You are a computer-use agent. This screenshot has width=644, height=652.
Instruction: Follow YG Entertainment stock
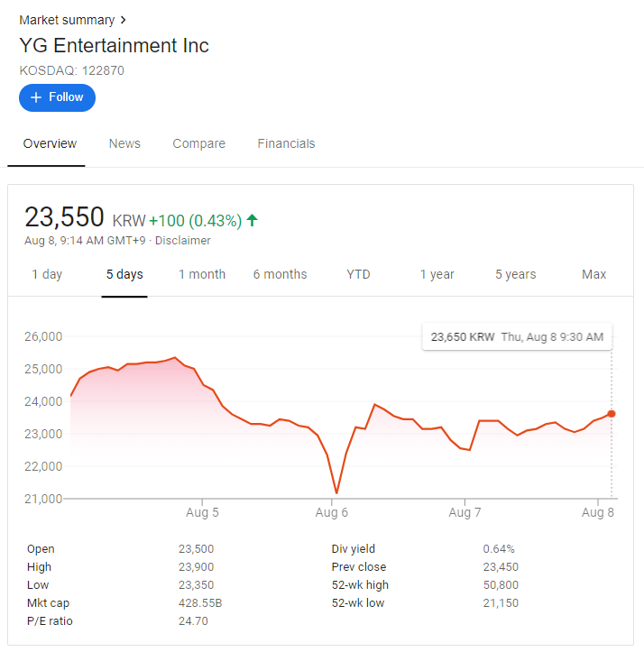(x=57, y=97)
